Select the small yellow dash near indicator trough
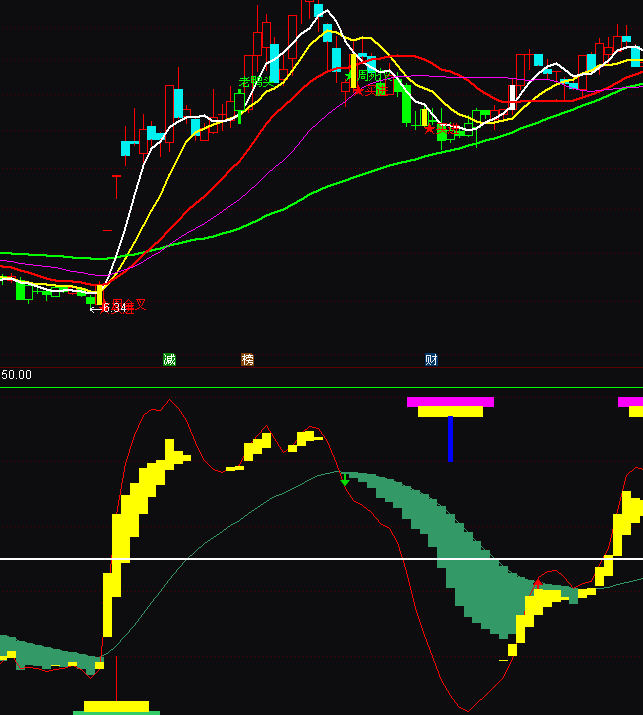643x715 pixels. click(503, 660)
